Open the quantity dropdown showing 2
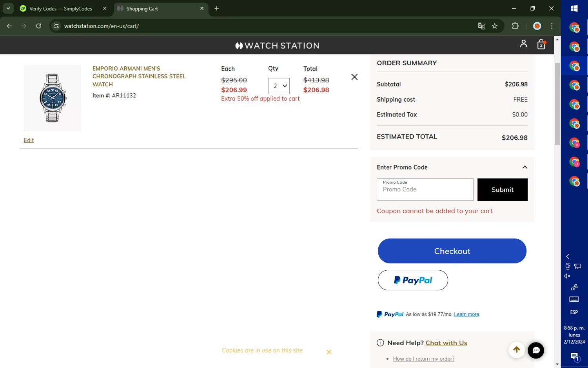588x368 pixels. pyautogui.click(x=279, y=86)
